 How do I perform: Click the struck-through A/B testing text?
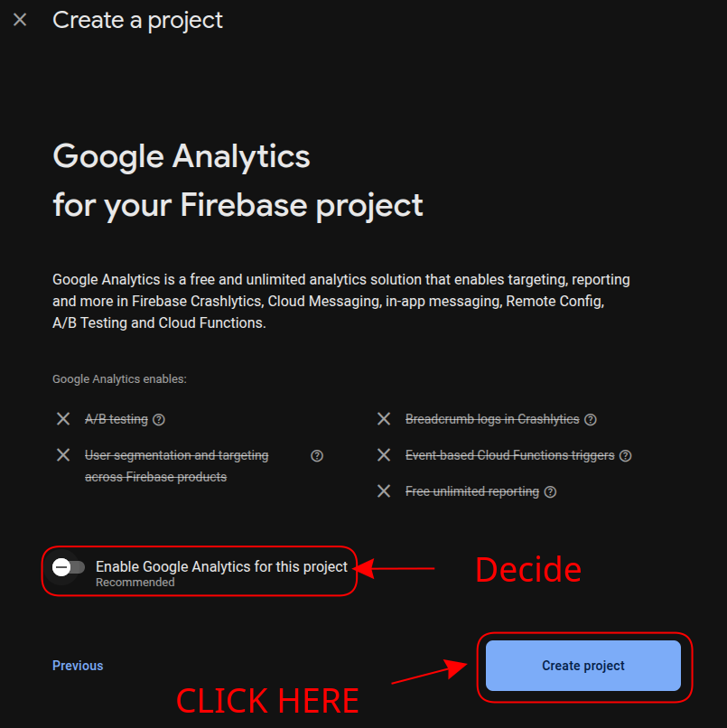(117, 419)
